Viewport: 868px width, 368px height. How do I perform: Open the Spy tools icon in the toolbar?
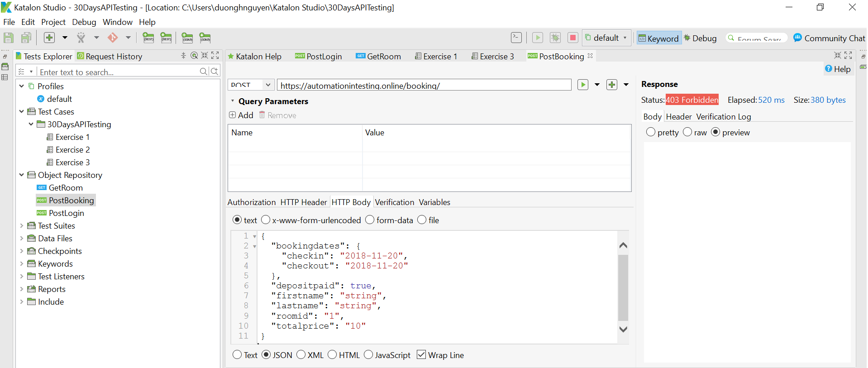81,38
